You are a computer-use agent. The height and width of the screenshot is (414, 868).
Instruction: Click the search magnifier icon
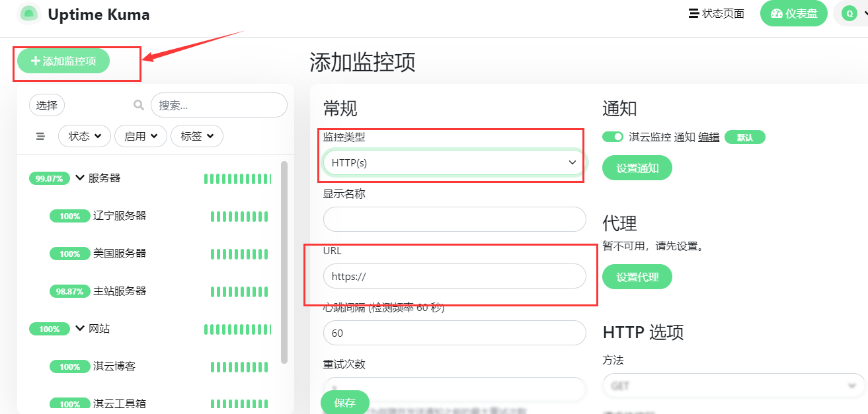(x=139, y=105)
